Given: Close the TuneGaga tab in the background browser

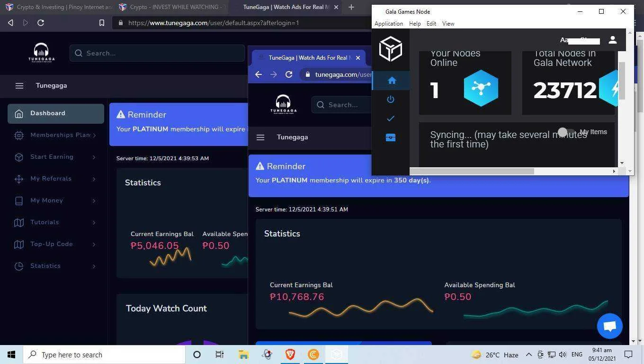Looking at the screenshot, I should click(x=336, y=7).
